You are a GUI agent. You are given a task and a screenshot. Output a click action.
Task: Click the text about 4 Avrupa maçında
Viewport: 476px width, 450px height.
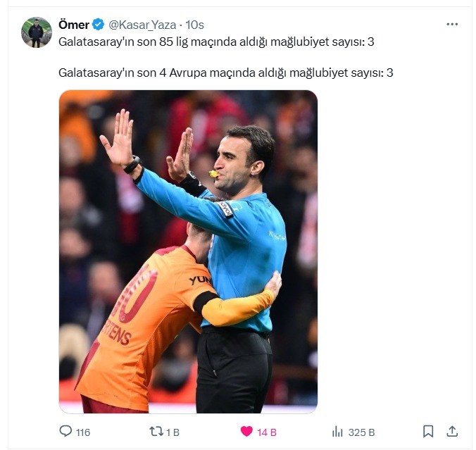pos(225,73)
